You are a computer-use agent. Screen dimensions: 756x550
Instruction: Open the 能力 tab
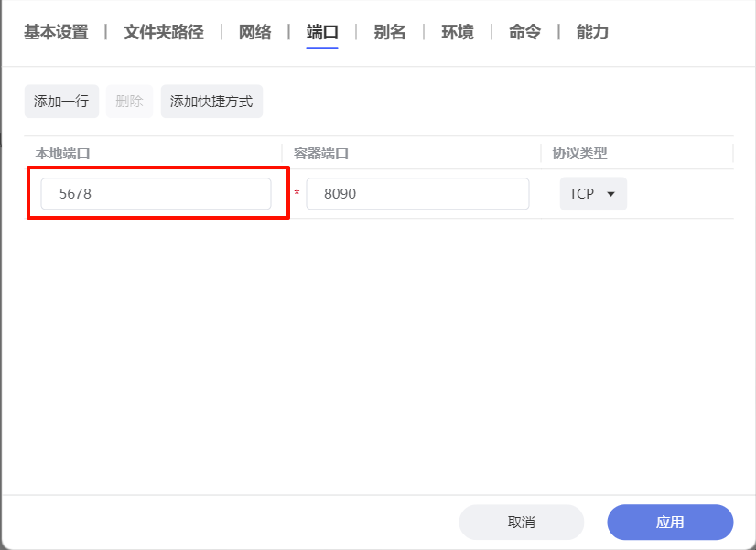point(592,33)
